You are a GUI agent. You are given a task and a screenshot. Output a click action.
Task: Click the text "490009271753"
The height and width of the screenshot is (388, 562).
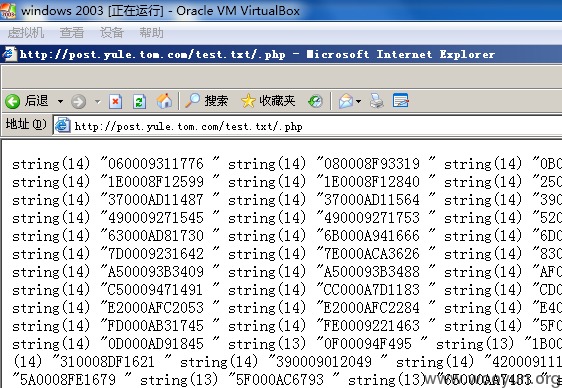click(x=372, y=218)
